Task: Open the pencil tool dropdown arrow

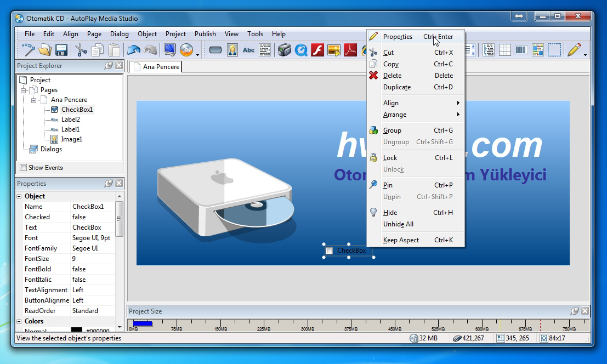Action: tap(585, 54)
